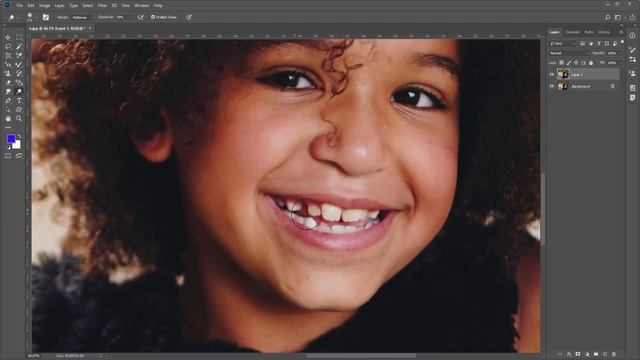The width and height of the screenshot is (640, 360).
Task: Open the Image menu
Action: [x=44, y=6]
